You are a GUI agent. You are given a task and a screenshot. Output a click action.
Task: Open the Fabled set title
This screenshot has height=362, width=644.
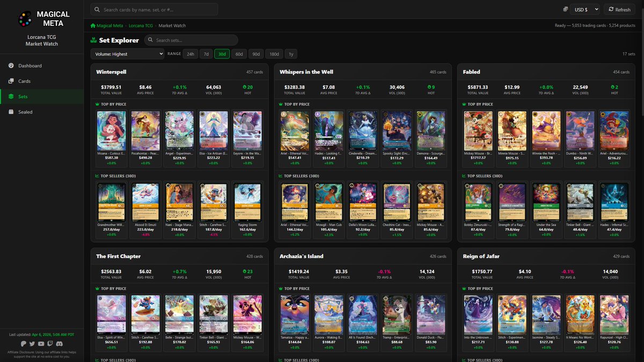472,71
